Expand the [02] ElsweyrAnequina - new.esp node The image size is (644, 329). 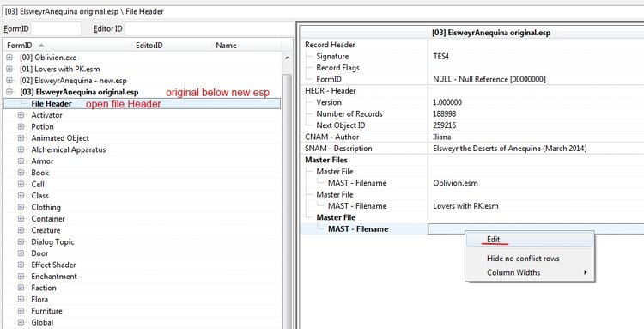click(9, 81)
